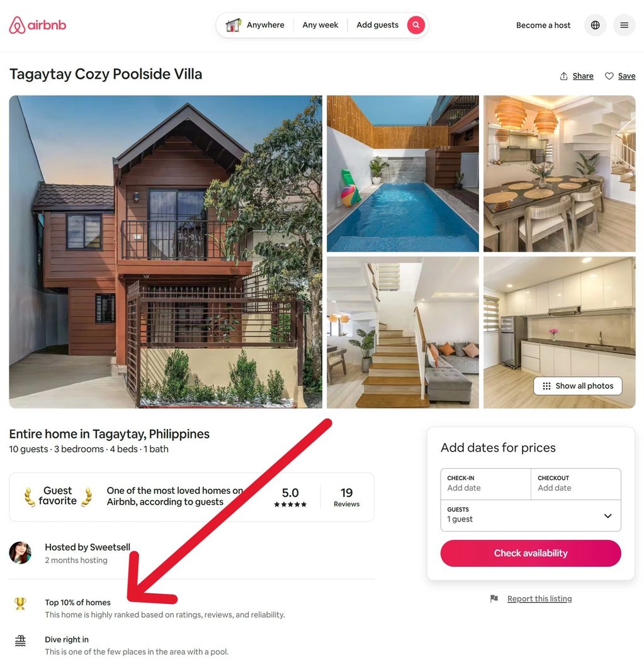
Task: Open the globe language selector
Action: pyautogui.click(x=596, y=25)
